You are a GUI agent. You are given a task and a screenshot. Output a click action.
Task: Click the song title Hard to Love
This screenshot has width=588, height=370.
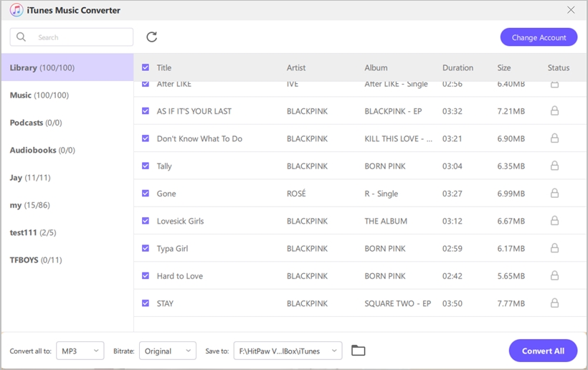point(179,276)
